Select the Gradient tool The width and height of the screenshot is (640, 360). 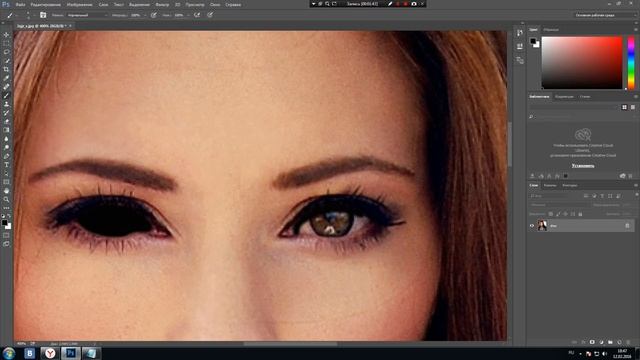pos(6,130)
